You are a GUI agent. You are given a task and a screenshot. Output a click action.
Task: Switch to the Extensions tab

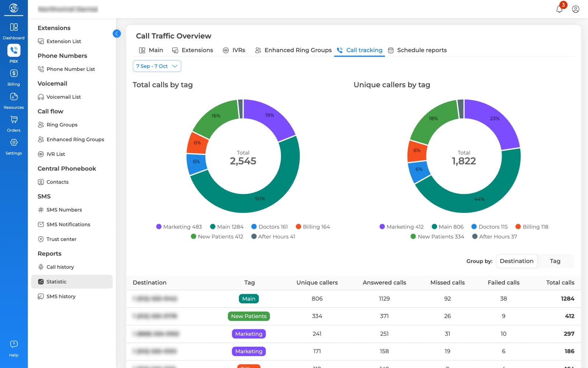(193, 50)
